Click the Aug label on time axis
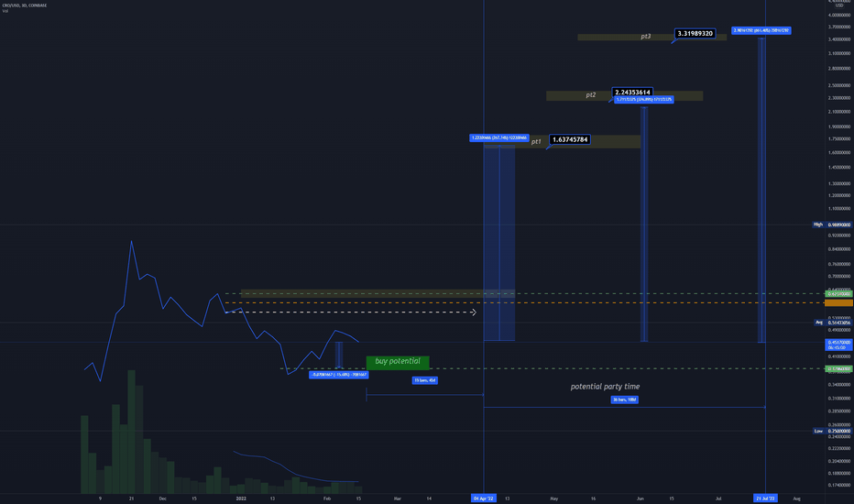 pos(797,499)
